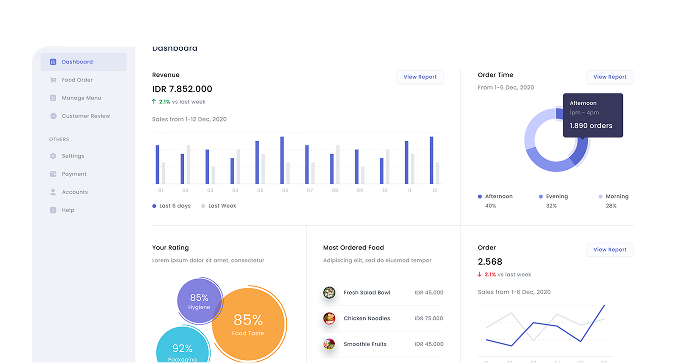Image resolution: width=683 pixels, height=363 pixels.
Task: Click the IDR 75.000 price
Action: [x=429, y=318]
